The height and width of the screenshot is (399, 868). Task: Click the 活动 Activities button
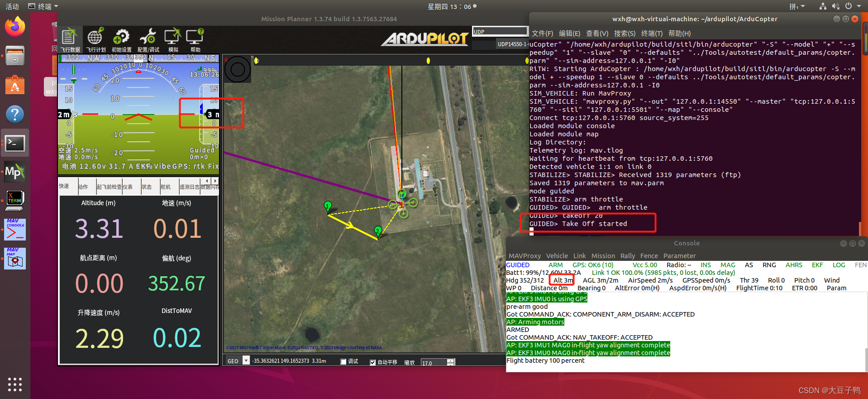(x=12, y=6)
